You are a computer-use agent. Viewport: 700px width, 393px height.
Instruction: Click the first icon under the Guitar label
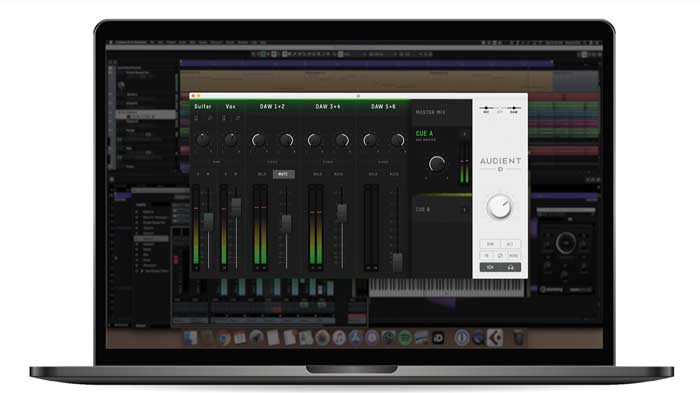click(x=196, y=118)
